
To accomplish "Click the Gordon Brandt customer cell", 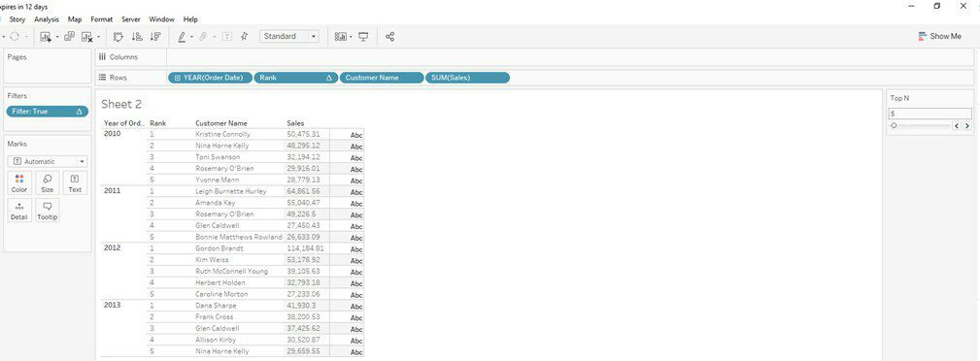I will [219, 248].
